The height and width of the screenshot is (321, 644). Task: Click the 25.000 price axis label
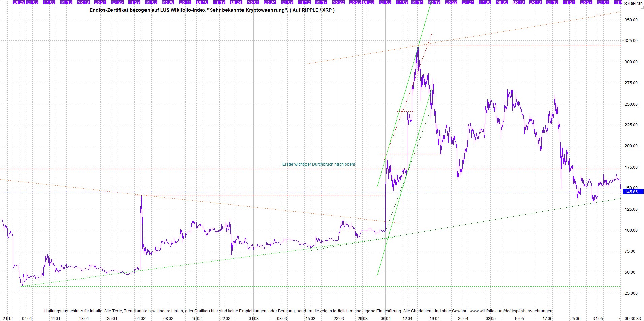[x=631, y=293]
